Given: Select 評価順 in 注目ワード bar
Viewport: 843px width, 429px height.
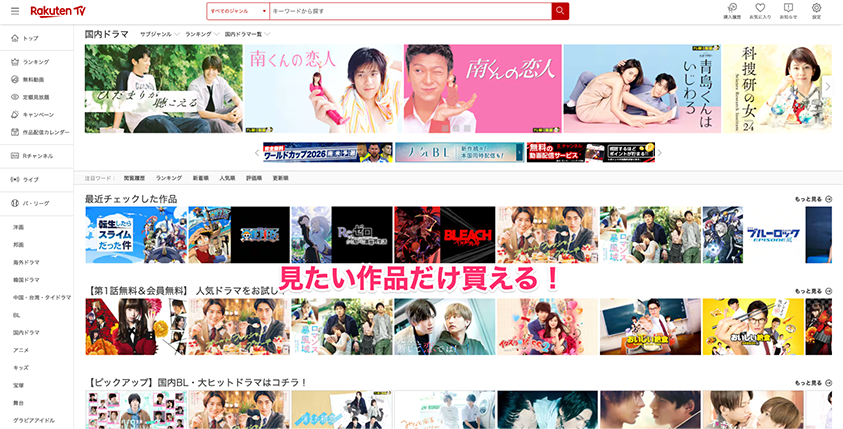Looking at the screenshot, I should [254, 178].
